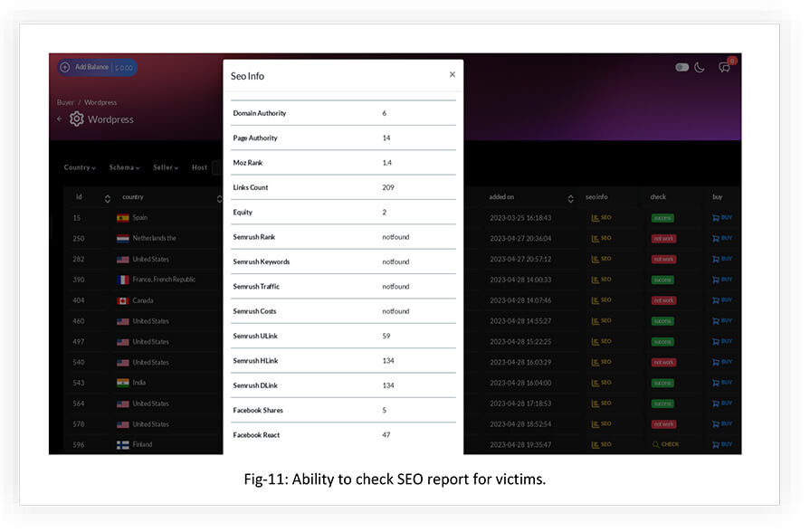Open SEO info for 2023-04-28 18:52:54 row
The image size is (810, 532).
click(x=601, y=424)
